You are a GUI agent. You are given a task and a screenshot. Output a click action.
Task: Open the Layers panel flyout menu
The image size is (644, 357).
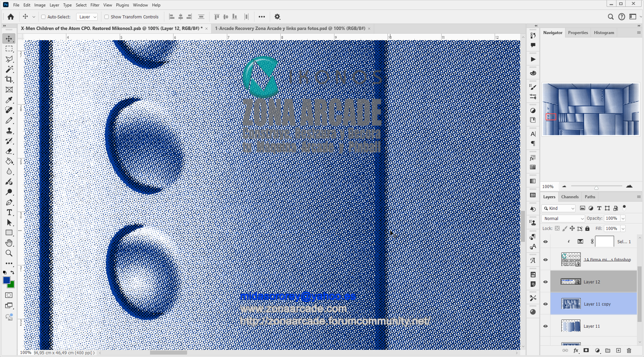pos(639,197)
